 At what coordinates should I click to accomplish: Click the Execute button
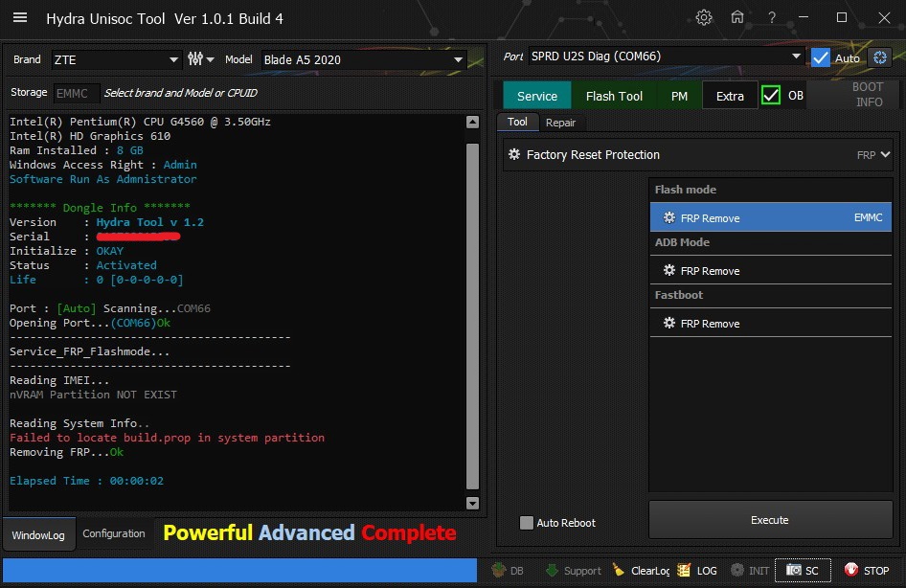769,520
